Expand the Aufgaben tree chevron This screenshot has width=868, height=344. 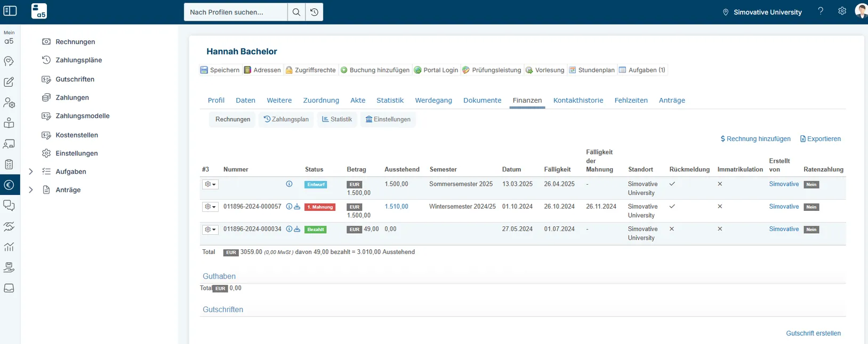pyautogui.click(x=31, y=171)
